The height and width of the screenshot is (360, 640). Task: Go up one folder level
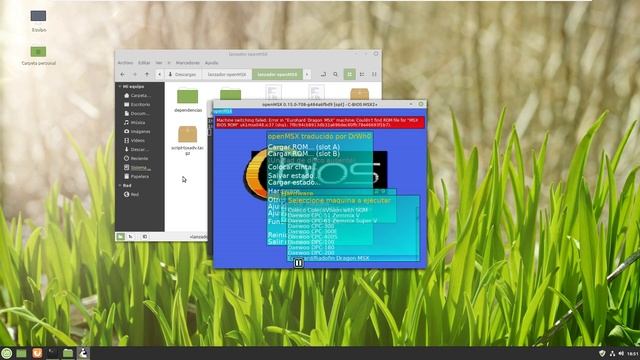pyautogui.click(x=147, y=74)
